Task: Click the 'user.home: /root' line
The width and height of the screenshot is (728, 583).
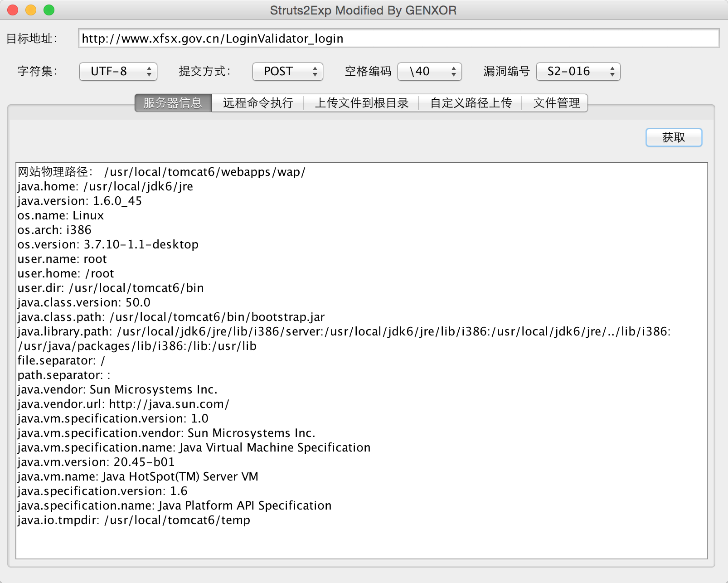Action: click(x=66, y=273)
